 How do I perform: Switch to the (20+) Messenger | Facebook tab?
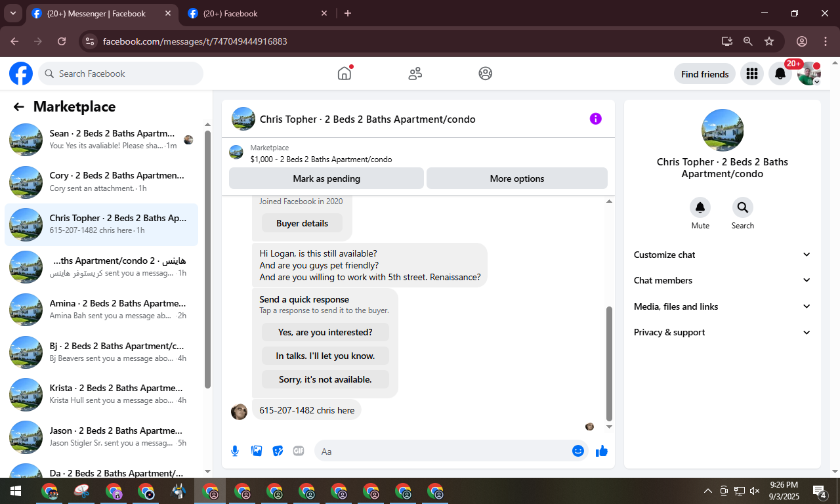pyautogui.click(x=102, y=13)
